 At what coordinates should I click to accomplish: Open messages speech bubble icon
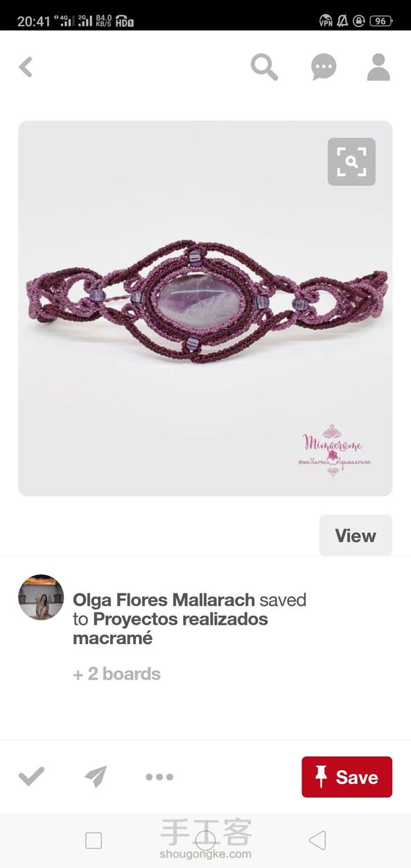324,67
